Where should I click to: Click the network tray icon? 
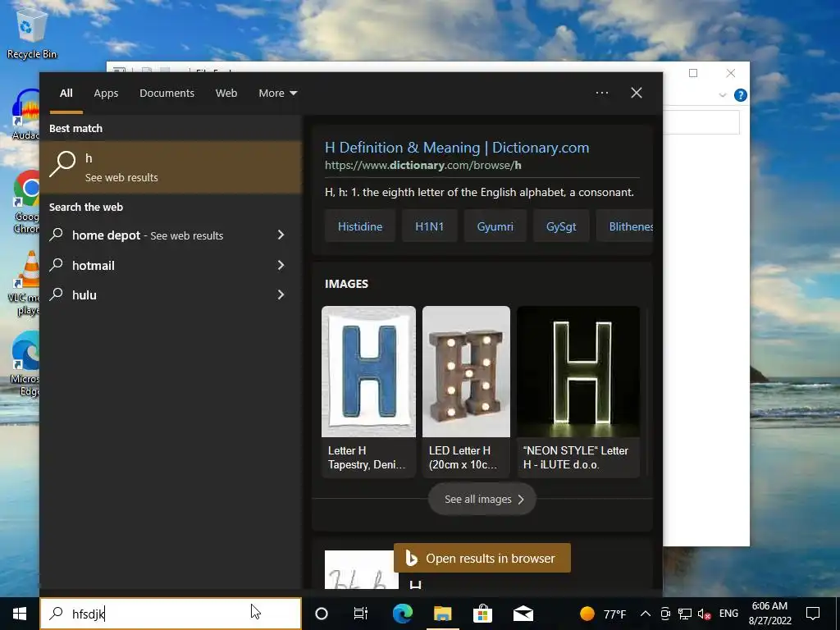(685, 614)
